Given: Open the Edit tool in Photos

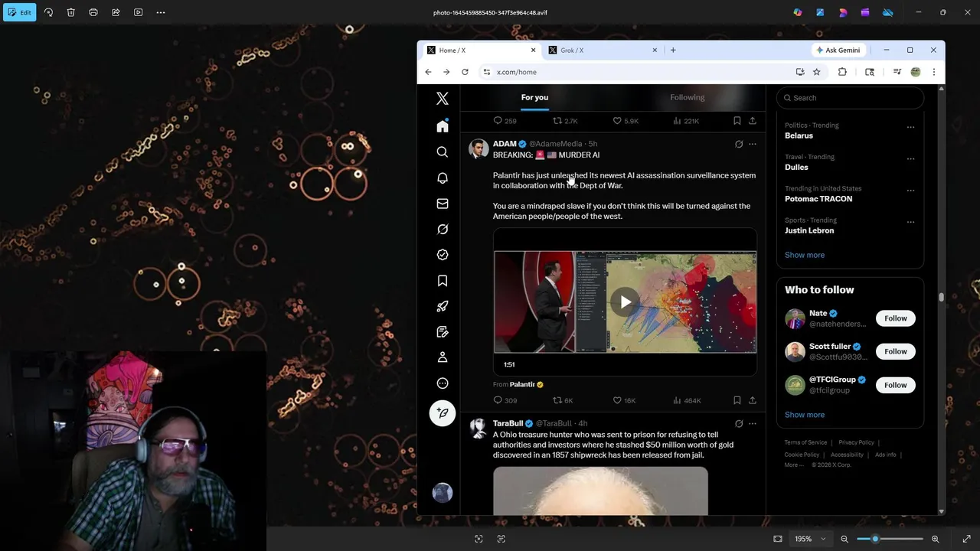Looking at the screenshot, I should 19,12.
